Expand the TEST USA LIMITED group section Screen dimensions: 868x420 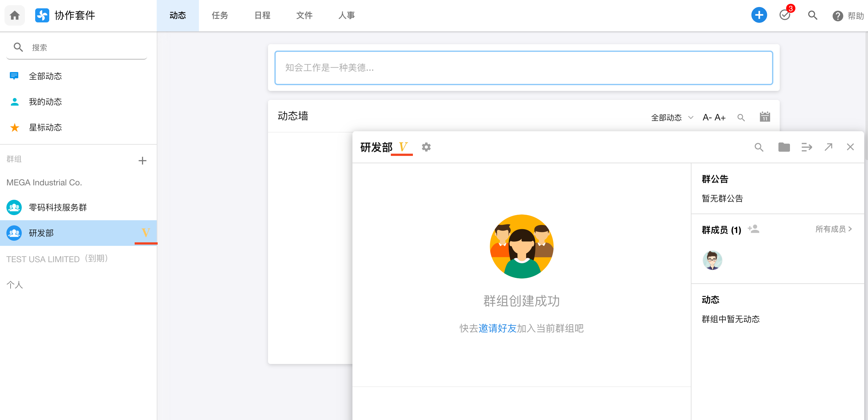57,259
